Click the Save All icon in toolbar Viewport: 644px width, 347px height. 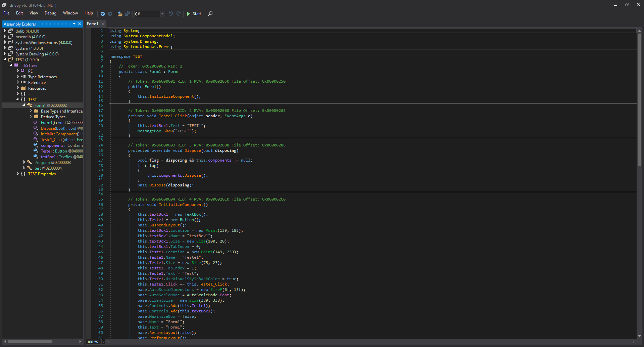coord(128,14)
